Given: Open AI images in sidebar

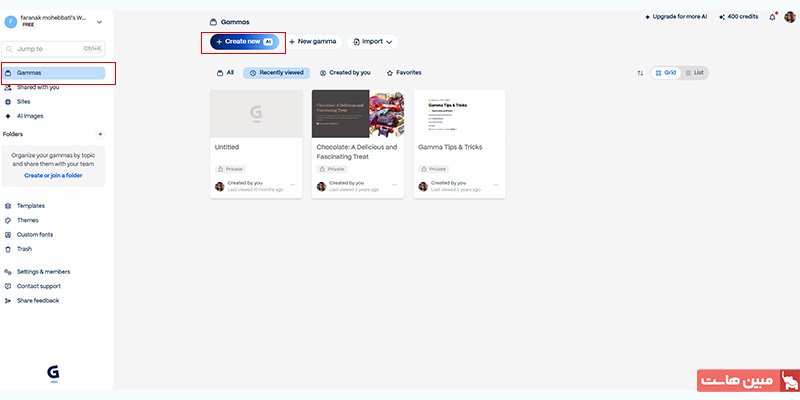Looking at the screenshot, I should (30, 116).
